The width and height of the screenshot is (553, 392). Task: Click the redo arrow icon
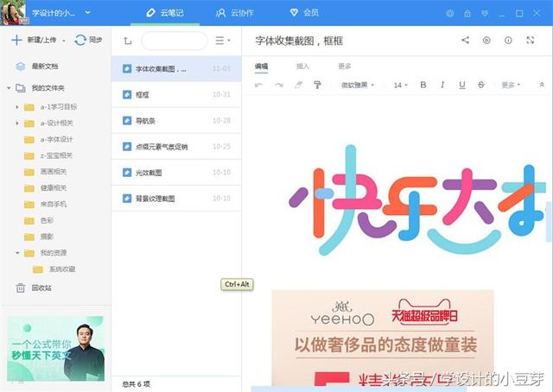(x=278, y=85)
